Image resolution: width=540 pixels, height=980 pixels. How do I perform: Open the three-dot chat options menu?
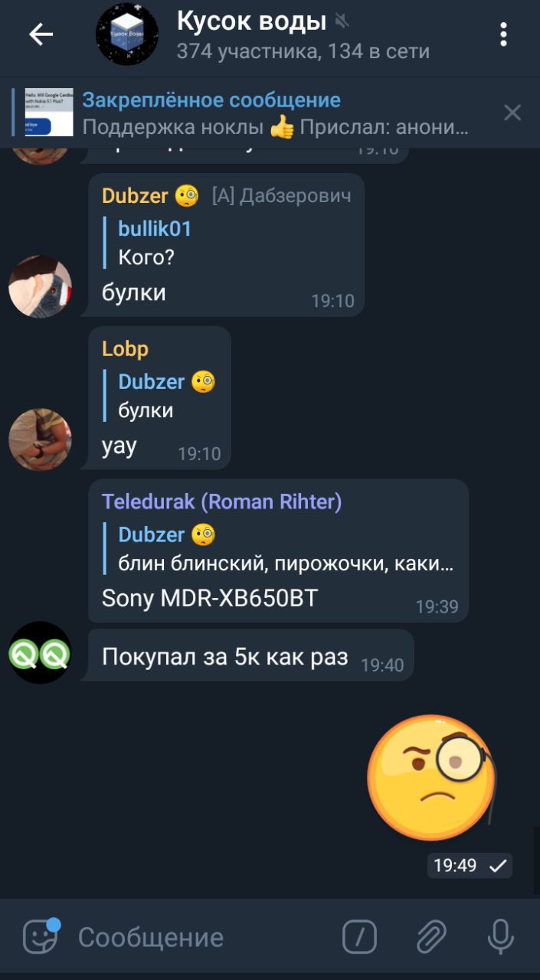coord(503,34)
